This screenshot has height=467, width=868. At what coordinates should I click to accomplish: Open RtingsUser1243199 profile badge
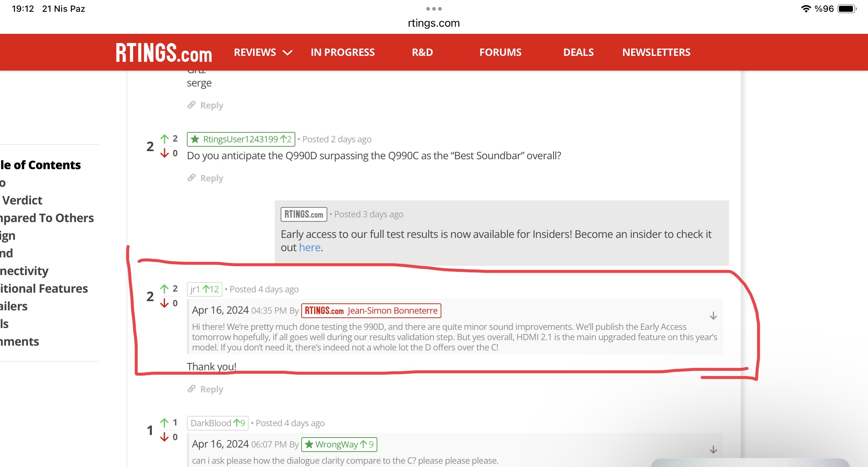[x=241, y=139]
